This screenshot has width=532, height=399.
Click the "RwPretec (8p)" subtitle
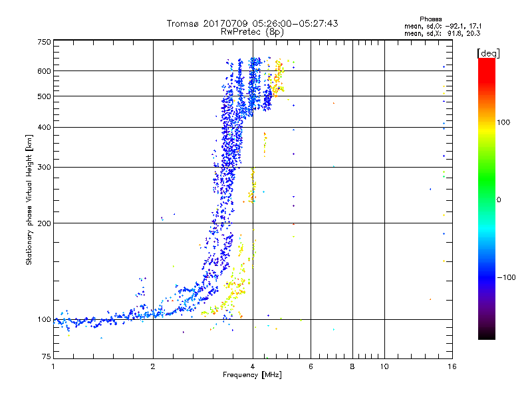[x=252, y=32]
